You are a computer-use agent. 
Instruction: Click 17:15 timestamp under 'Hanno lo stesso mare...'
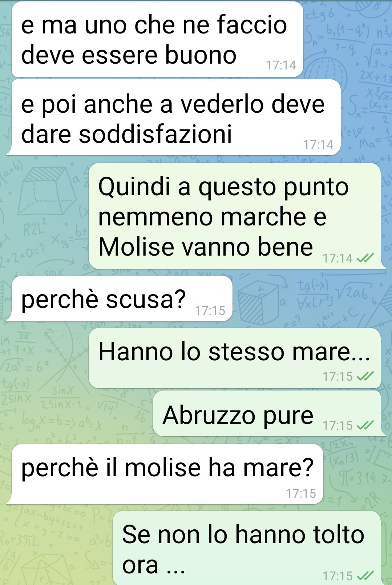pos(338,376)
